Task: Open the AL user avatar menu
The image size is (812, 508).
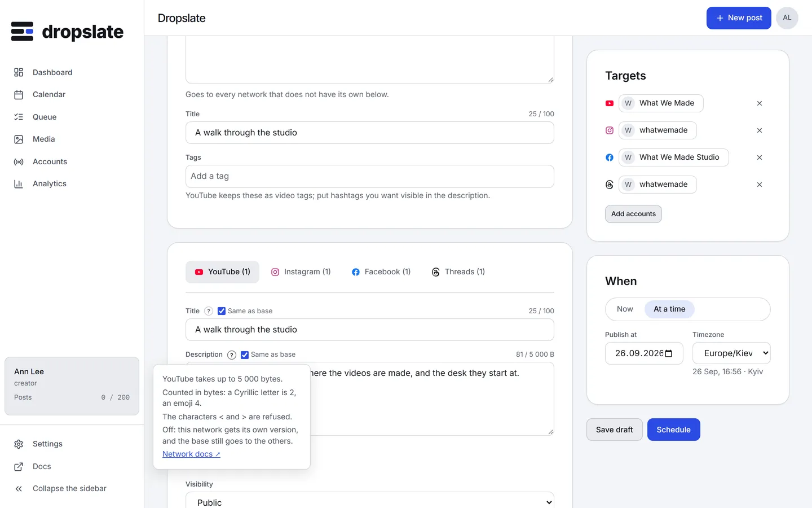Action: (x=787, y=18)
